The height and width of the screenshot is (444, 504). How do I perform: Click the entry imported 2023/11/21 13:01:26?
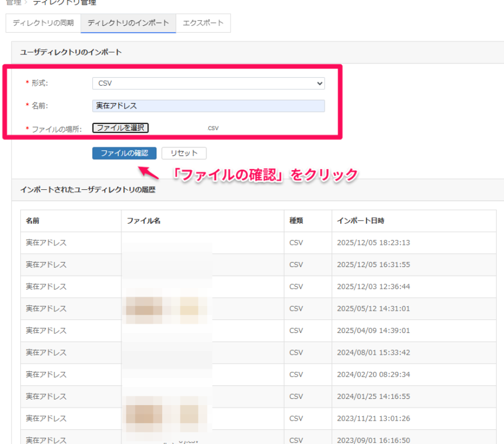pos(373,419)
